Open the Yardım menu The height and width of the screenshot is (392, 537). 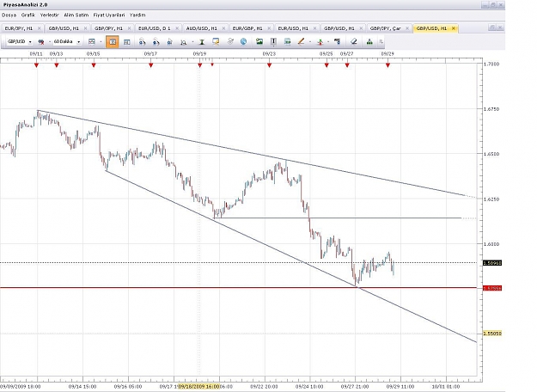(x=137, y=15)
